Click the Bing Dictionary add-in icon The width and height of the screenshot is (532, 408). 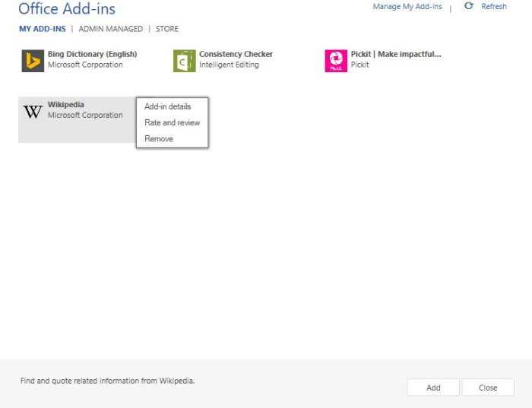click(x=33, y=61)
